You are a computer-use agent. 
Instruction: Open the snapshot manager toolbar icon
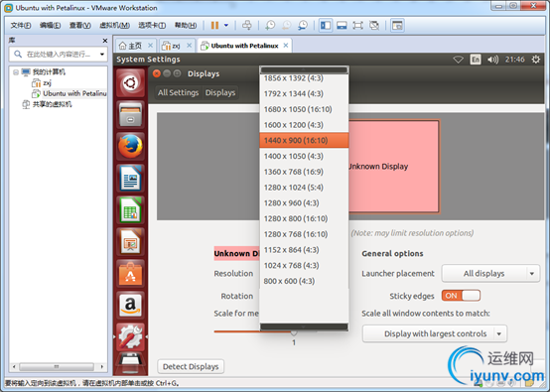pos(303,25)
